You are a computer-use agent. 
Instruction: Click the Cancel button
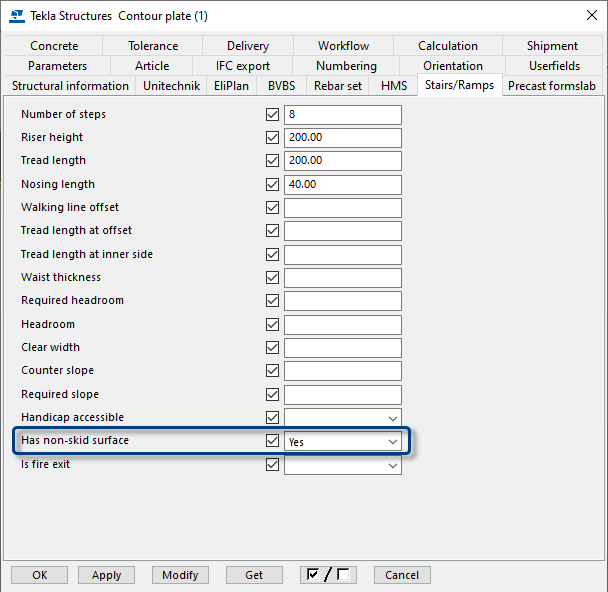tap(402, 575)
